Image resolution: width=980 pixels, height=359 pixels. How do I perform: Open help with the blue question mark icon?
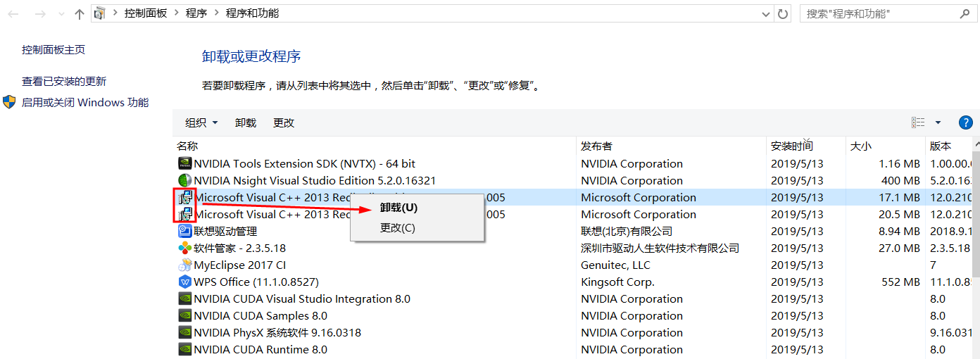tap(966, 122)
